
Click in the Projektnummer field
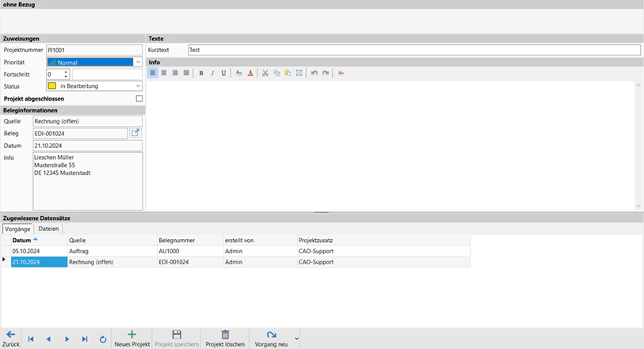94,50
